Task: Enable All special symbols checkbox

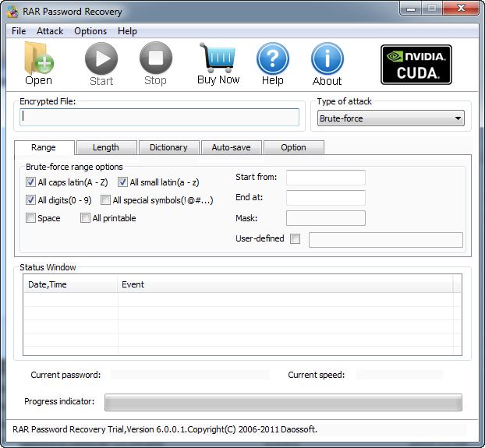Action: click(106, 200)
